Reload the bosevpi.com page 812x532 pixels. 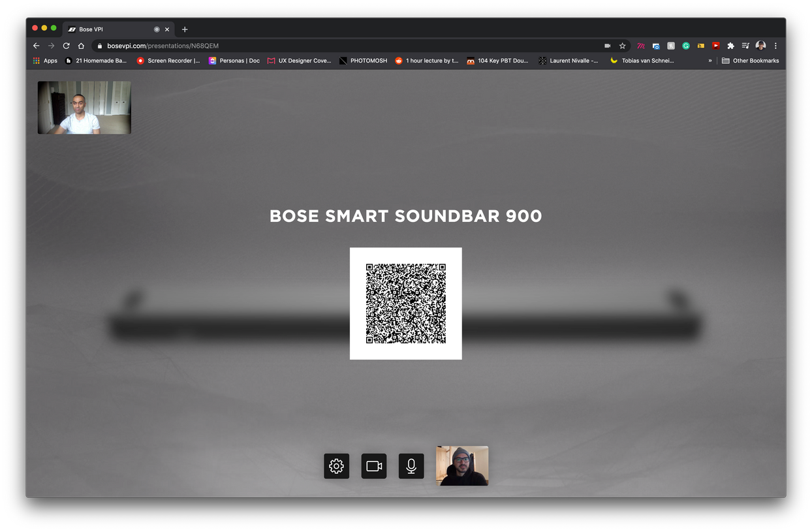point(66,46)
